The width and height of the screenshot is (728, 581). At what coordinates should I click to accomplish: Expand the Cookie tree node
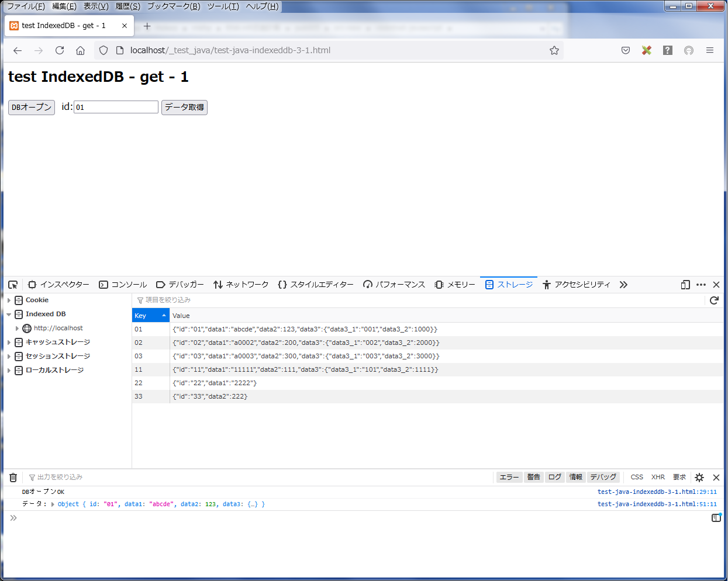click(9, 300)
